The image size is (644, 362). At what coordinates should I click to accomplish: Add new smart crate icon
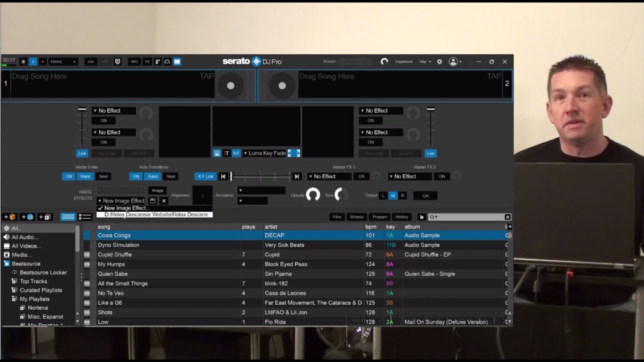(x=28, y=217)
